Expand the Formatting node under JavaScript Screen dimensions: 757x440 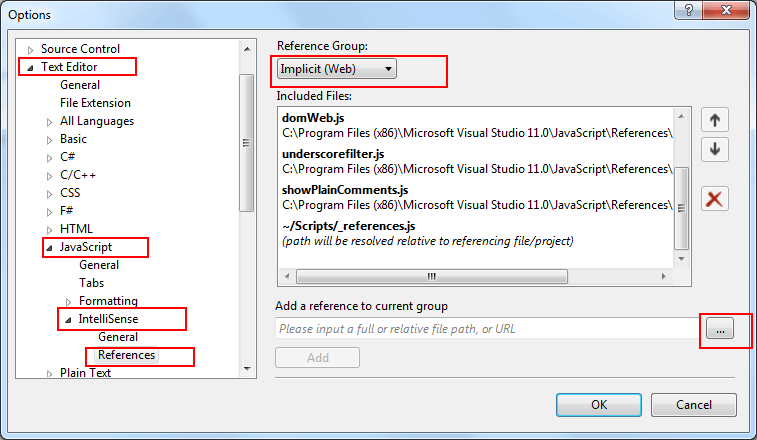[69, 302]
